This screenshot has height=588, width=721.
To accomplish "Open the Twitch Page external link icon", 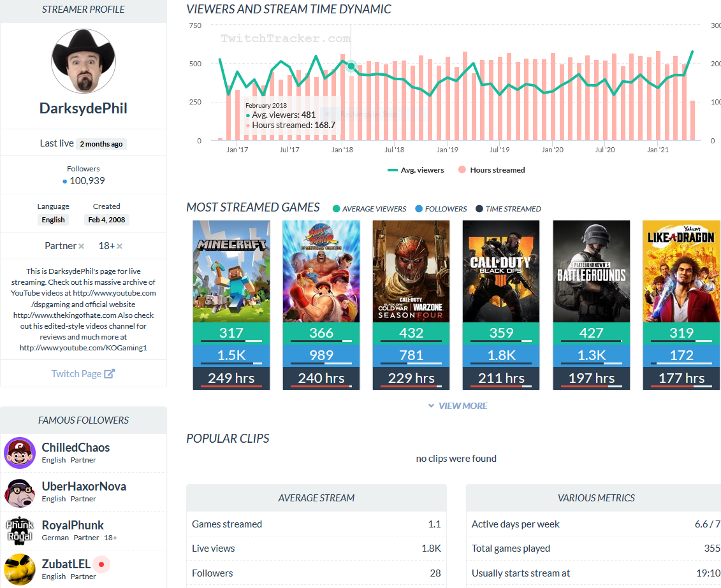I will click(110, 374).
